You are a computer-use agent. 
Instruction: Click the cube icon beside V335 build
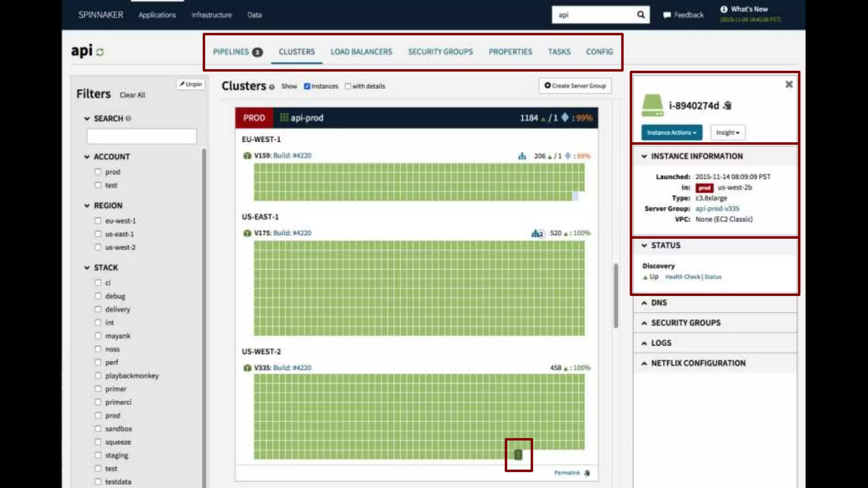pos(247,368)
